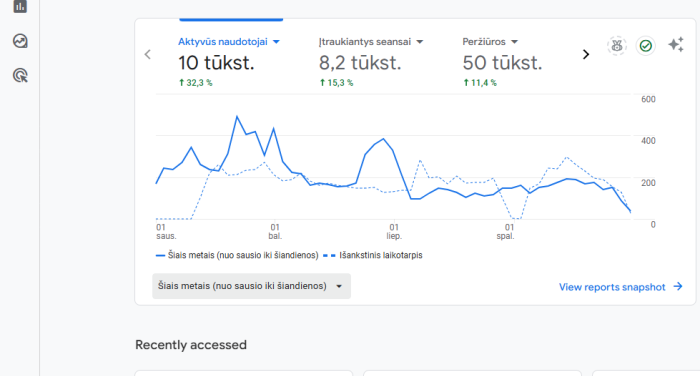Click the Insights sparkle icon
Viewport: 700px width, 376px height.
point(676,45)
